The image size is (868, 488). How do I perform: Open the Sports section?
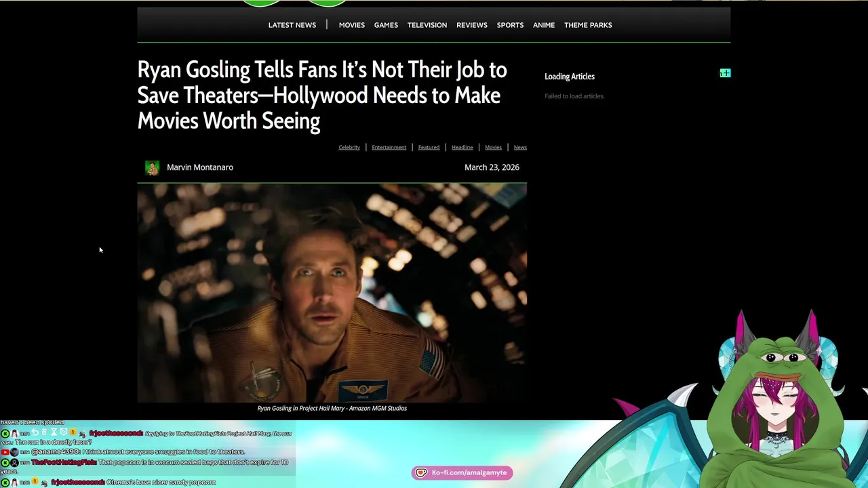[x=510, y=25]
